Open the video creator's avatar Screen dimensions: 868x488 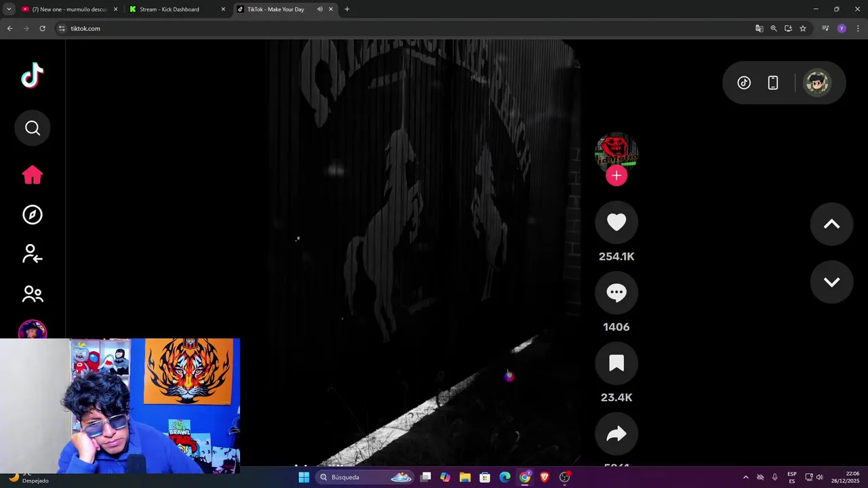(x=616, y=152)
